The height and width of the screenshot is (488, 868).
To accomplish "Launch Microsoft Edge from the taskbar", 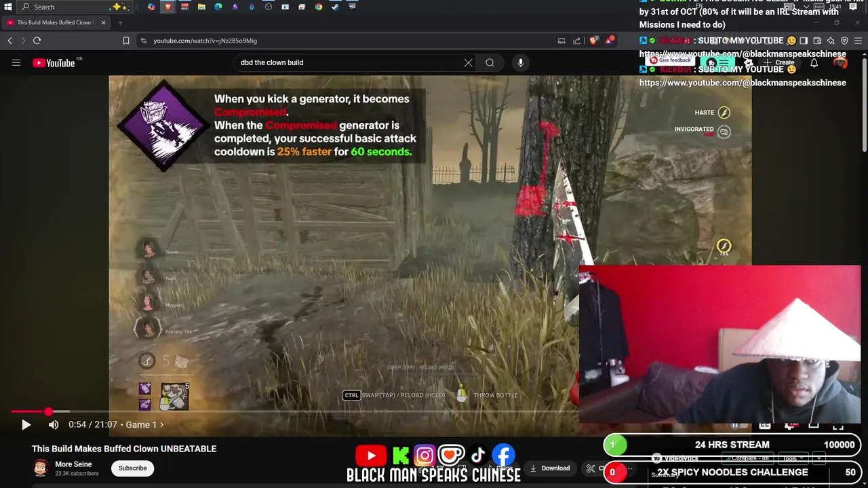I will 218,7.
